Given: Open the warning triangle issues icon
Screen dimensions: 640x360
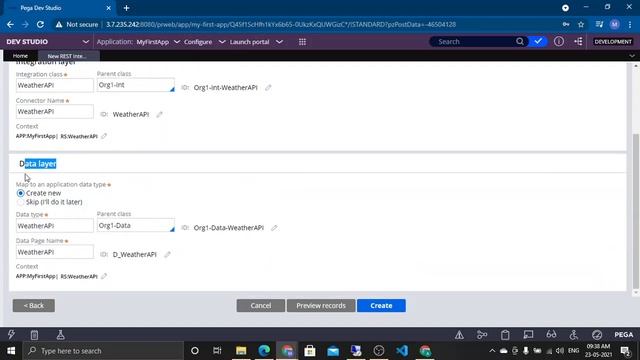Looking at the screenshot, I should 459,335.
